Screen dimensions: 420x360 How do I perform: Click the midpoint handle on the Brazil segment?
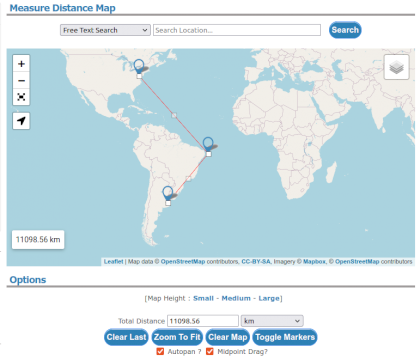[188, 179]
